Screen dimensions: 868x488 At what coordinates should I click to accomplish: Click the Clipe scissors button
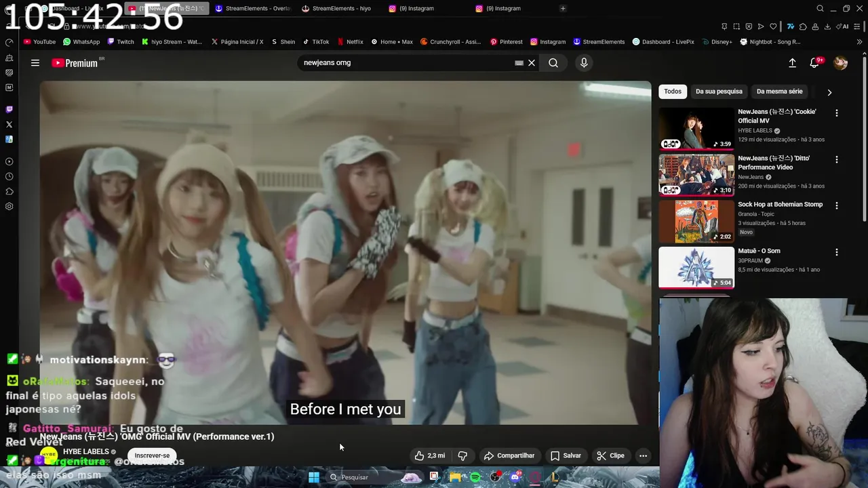point(610,455)
